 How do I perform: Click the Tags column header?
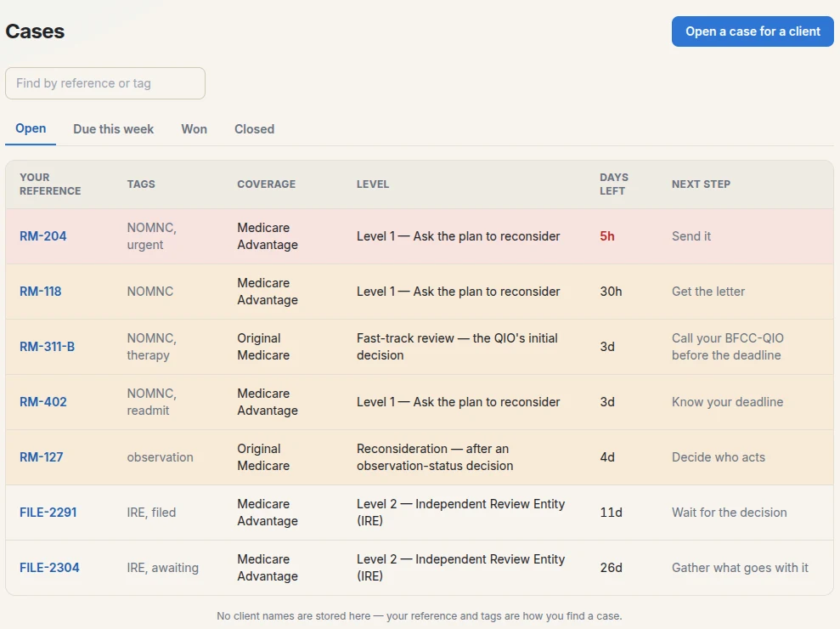coord(141,184)
